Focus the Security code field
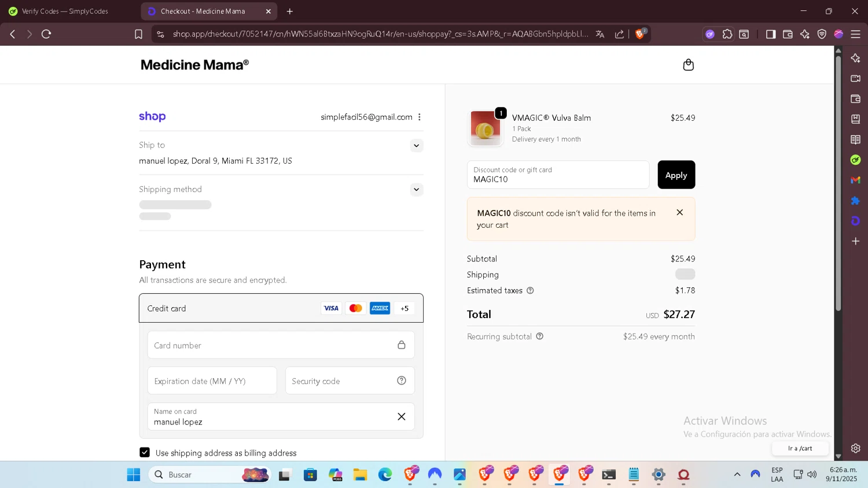868x488 pixels. (350, 381)
